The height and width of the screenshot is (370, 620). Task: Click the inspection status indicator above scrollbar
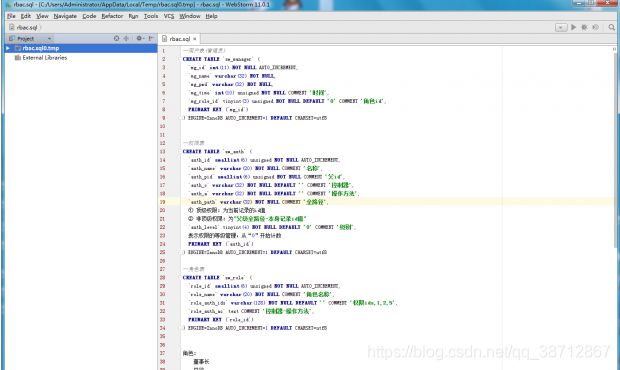tap(614, 49)
